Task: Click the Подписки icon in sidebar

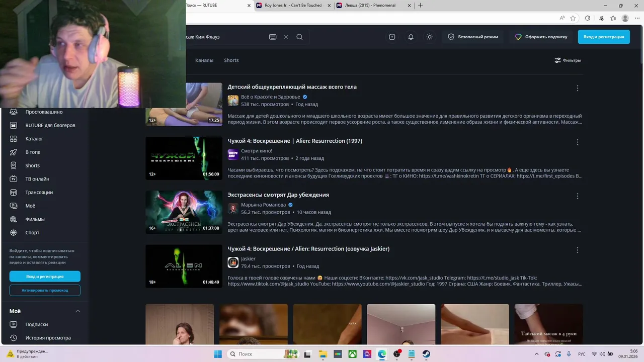Action: click(x=14, y=324)
